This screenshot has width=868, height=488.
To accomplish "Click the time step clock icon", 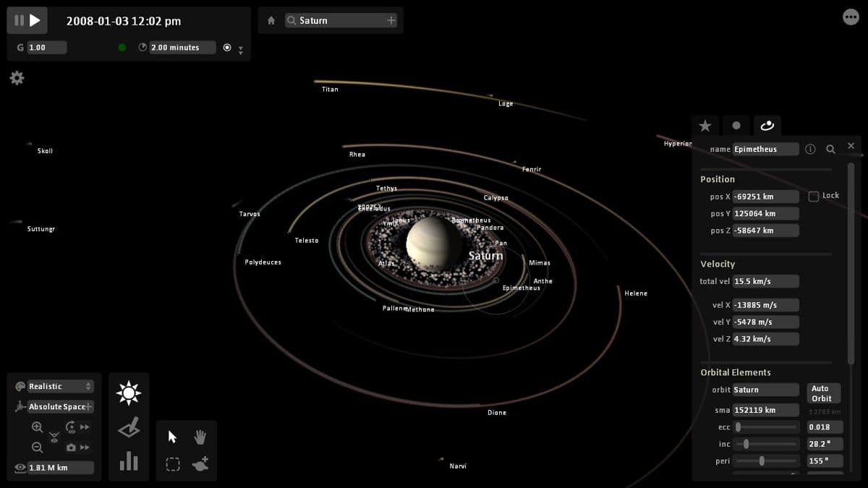I will [x=142, y=48].
